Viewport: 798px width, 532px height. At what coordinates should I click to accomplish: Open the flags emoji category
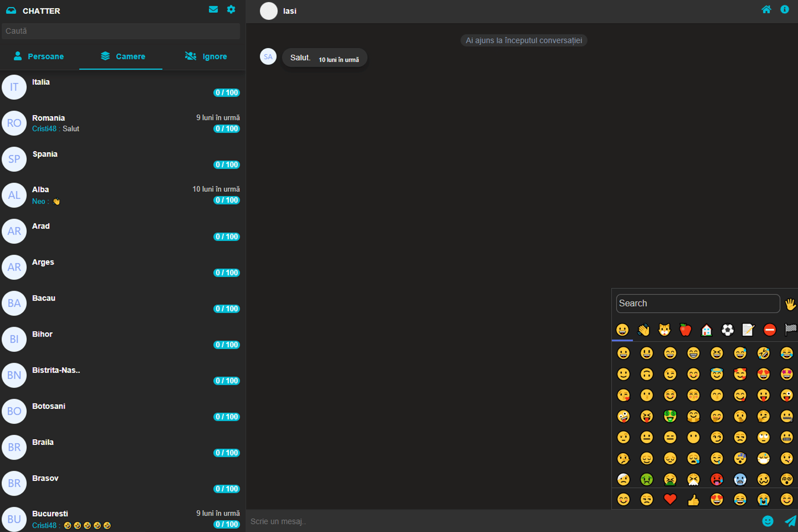click(790, 330)
